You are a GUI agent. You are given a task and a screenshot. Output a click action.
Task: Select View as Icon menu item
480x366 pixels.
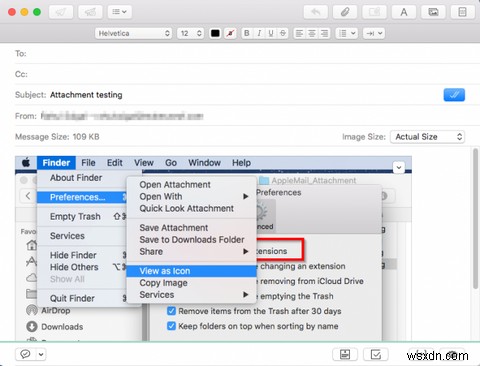click(192, 271)
